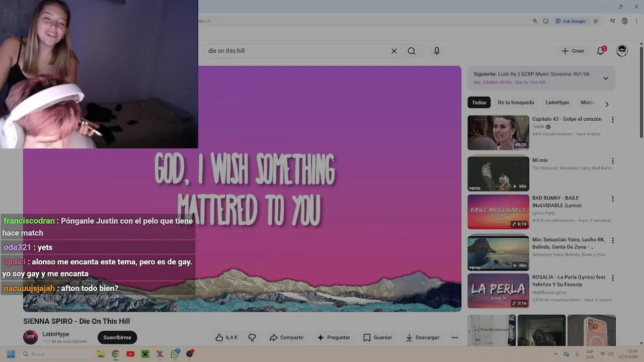Launch Minecraft from taskbar
The image size is (644, 362).
click(145, 354)
